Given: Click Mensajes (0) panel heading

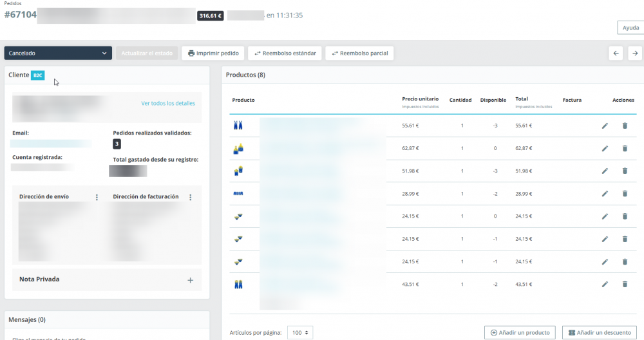Looking at the screenshot, I should point(27,319).
